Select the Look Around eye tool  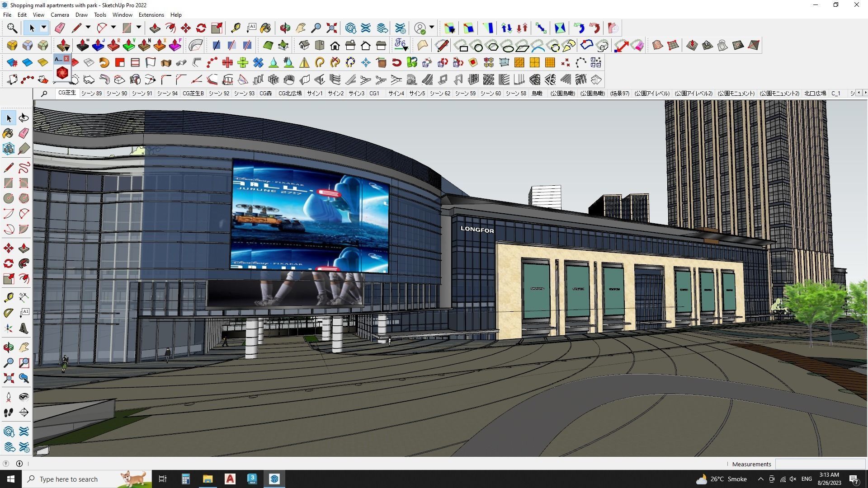point(24,397)
